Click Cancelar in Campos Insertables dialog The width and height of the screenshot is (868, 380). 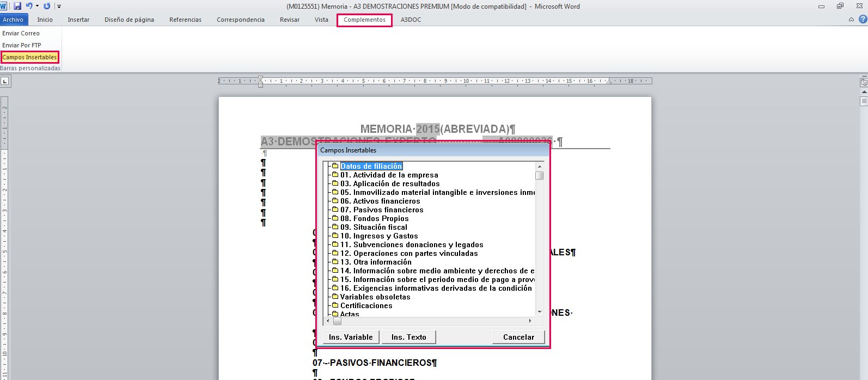click(518, 337)
